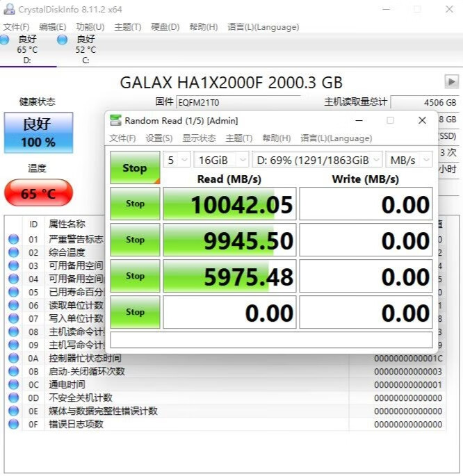Screen dimensions: 463x476
Task: Click the 良好 100 % health status button
Action: click(x=38, y=133)
